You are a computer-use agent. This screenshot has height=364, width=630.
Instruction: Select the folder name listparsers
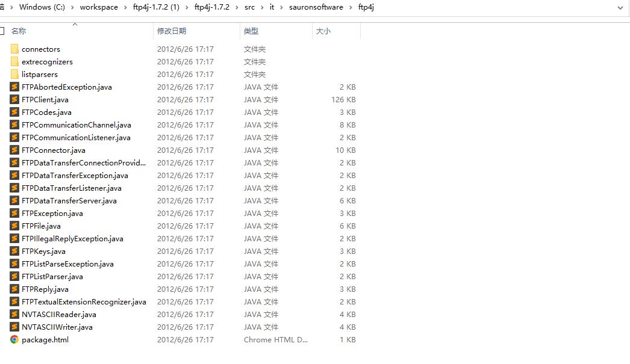(40, 74)
